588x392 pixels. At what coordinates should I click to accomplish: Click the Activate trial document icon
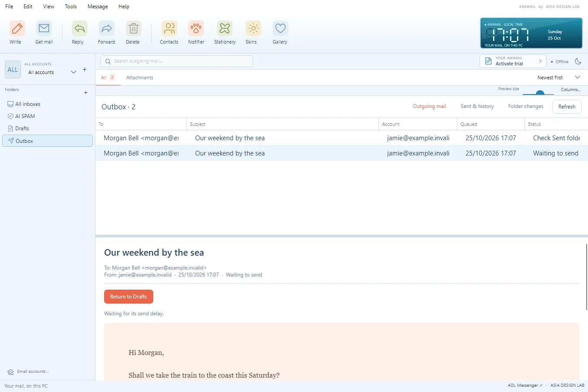(x=488, y=61)
